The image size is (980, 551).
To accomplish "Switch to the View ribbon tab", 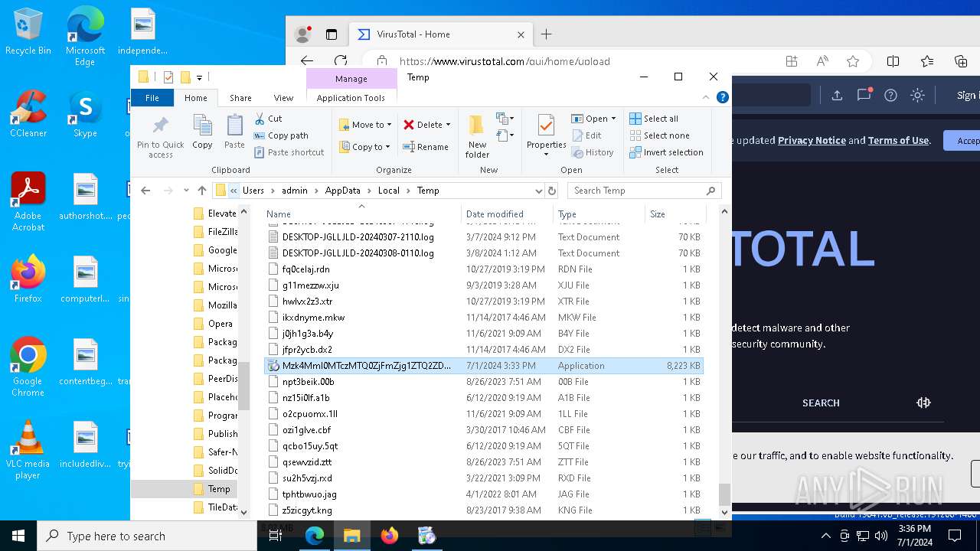I will tap(283, 98).
